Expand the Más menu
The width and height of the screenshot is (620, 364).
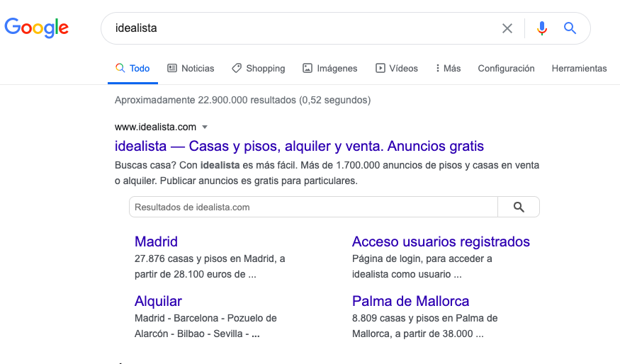(x=448, y=69)
